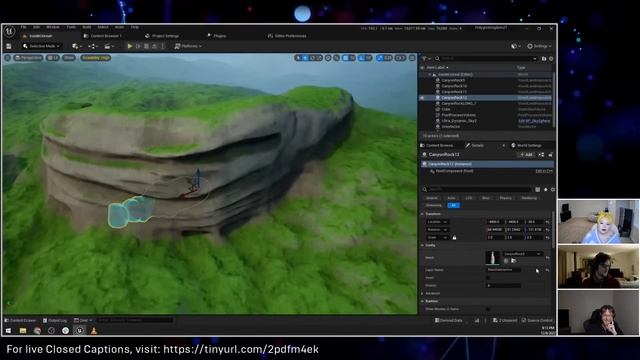Select the Translate gizmo tool in viewport
Screen dimensions: 640x360
305,58
